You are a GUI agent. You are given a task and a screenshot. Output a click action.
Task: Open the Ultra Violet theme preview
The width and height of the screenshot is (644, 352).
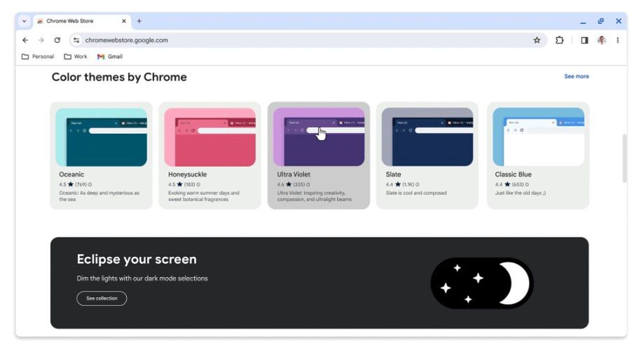(319, 137)
